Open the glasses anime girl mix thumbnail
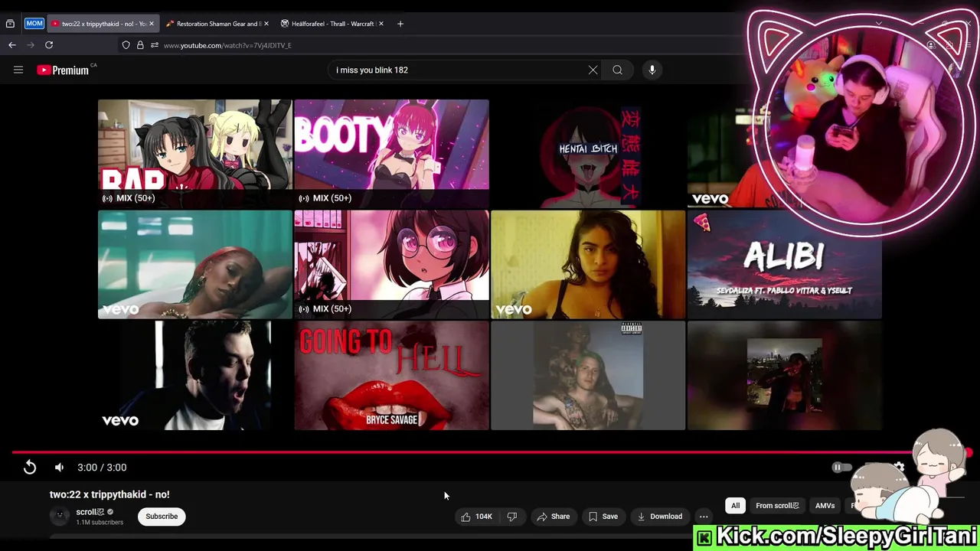 tap(391, 265)
